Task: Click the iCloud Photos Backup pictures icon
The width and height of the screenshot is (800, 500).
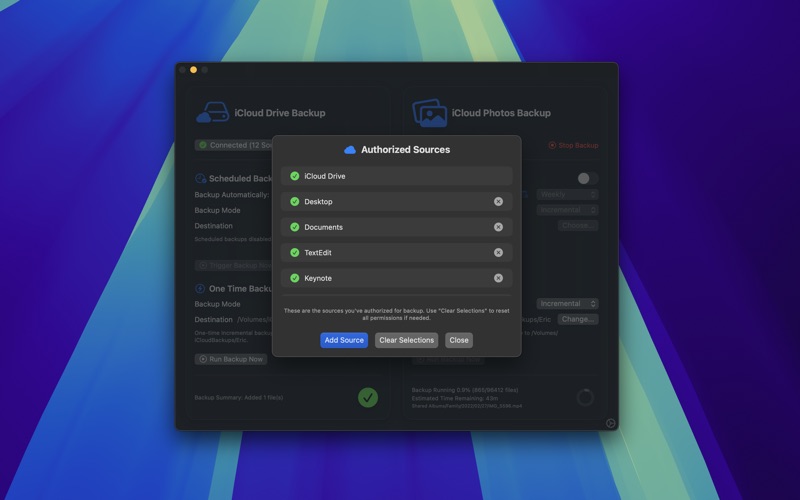Action: tap(430, 113)
